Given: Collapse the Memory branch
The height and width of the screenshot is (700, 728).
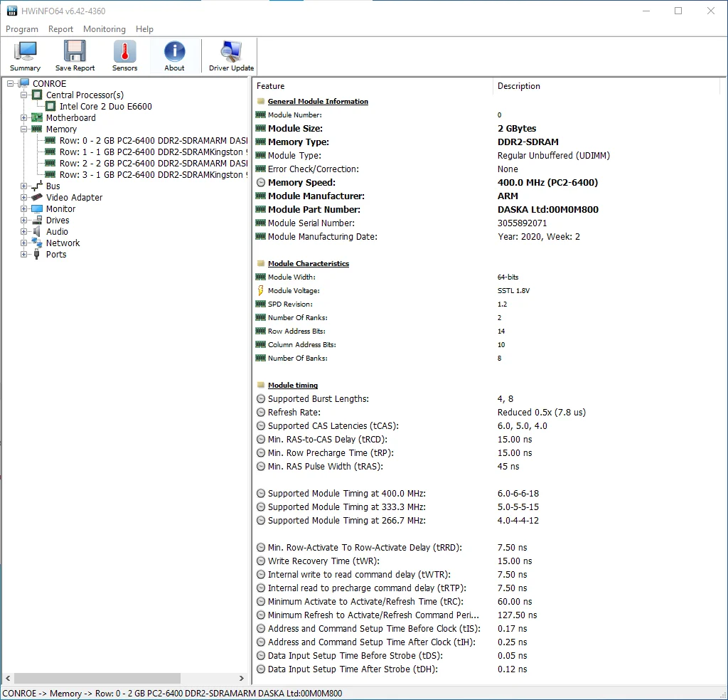Looking at the screenshot, I should click(x=23, y=129).
